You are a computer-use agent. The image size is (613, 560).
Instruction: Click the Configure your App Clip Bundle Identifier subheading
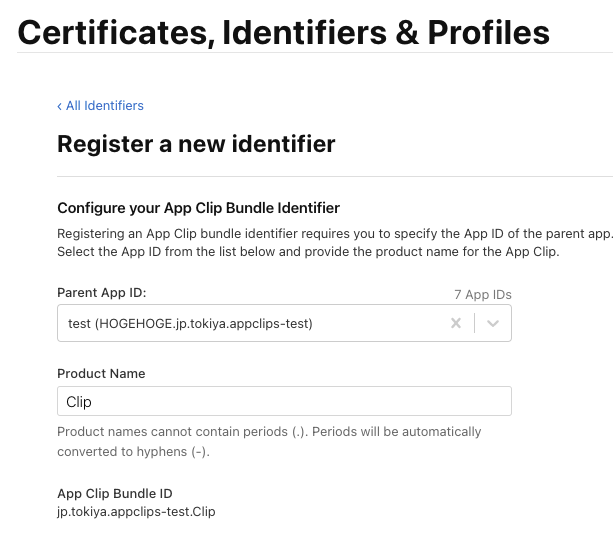point(198,208)
